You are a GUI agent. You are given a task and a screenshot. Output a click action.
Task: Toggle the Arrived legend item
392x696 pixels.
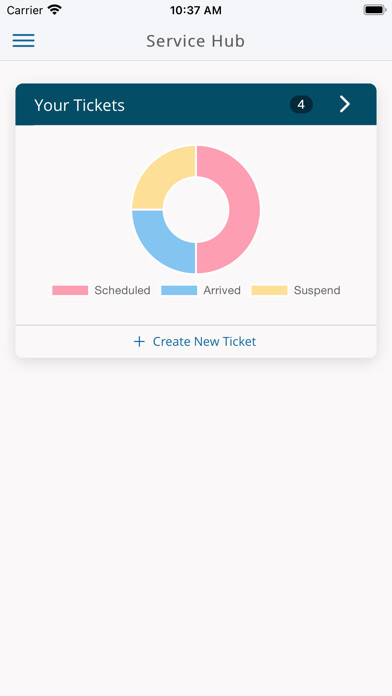coord(201,290)
